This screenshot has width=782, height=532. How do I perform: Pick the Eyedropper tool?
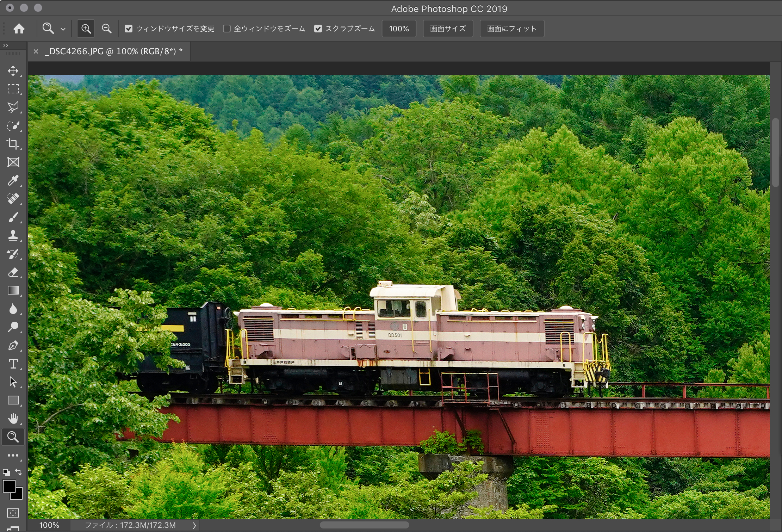[x=13, y=180]
